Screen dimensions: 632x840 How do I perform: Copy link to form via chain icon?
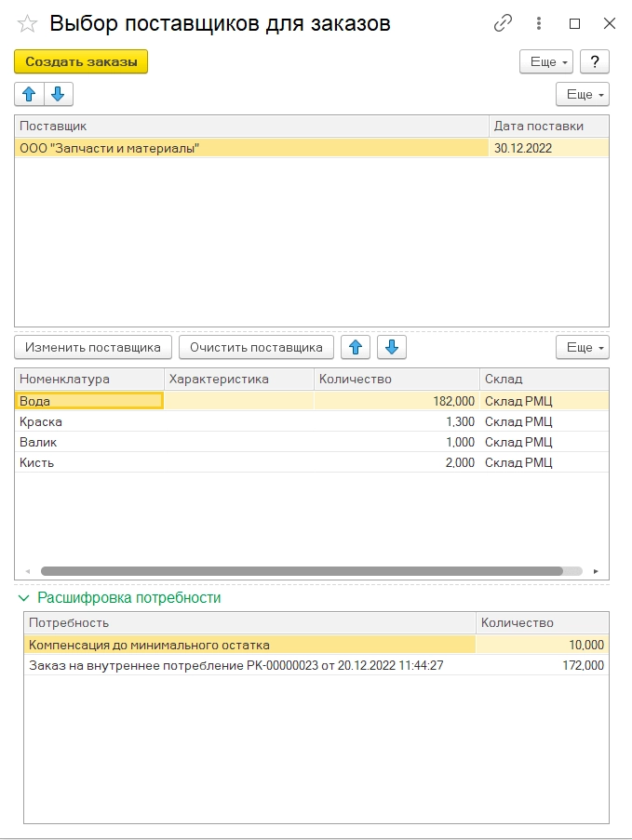[x=504, y=24]
